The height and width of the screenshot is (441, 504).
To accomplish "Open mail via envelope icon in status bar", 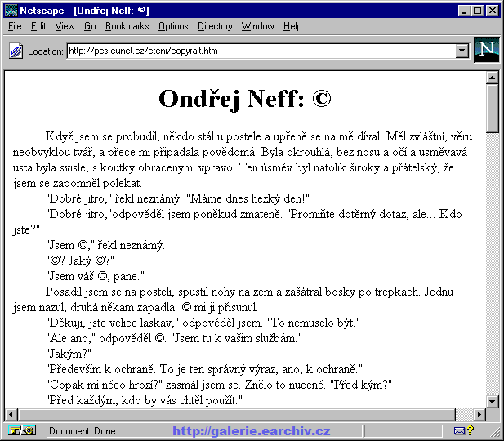I will (459, 430).
